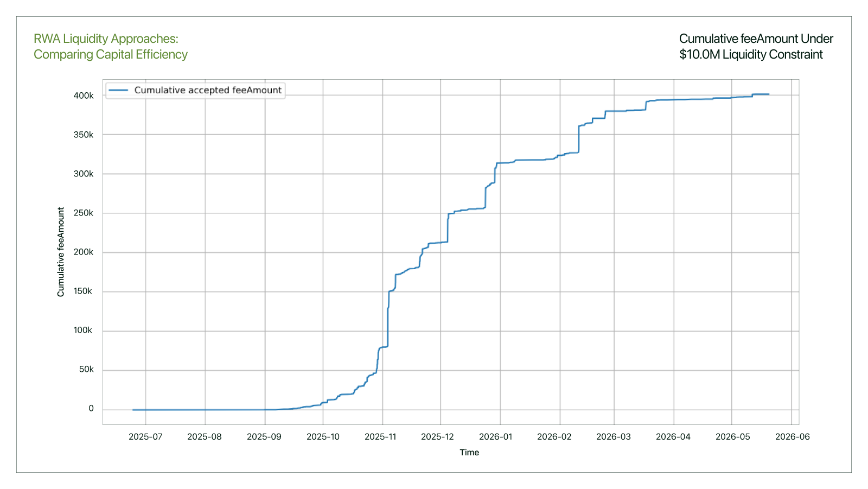Click the 2025-11 x-axis date label
This screenshot has height=489, width=868.
(x=380, y=437)
